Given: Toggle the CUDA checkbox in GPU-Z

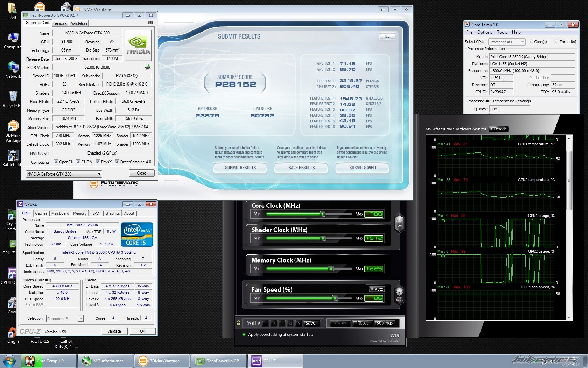Looking at the screenshot, I should pyautogui.click(x=78, y=162).
